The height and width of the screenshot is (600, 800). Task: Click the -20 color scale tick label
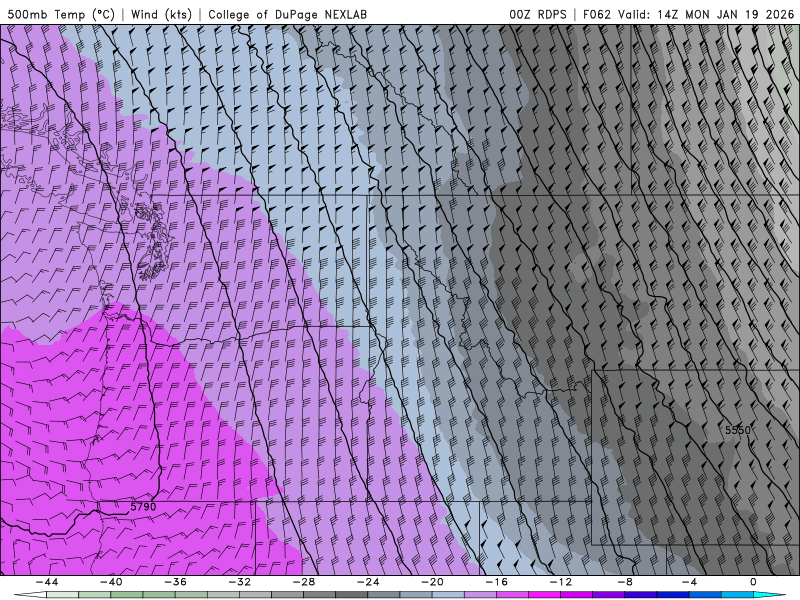click(x=432, y=582)
